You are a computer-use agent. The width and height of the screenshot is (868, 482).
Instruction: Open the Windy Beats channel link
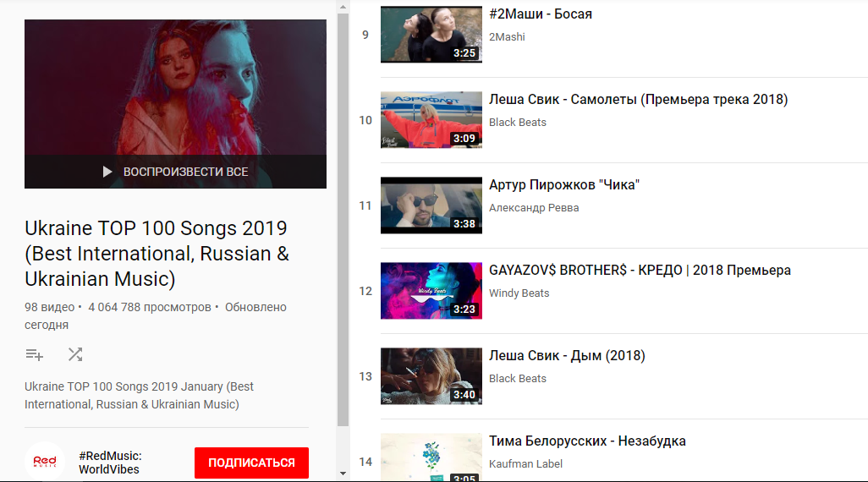click(519, 293)
